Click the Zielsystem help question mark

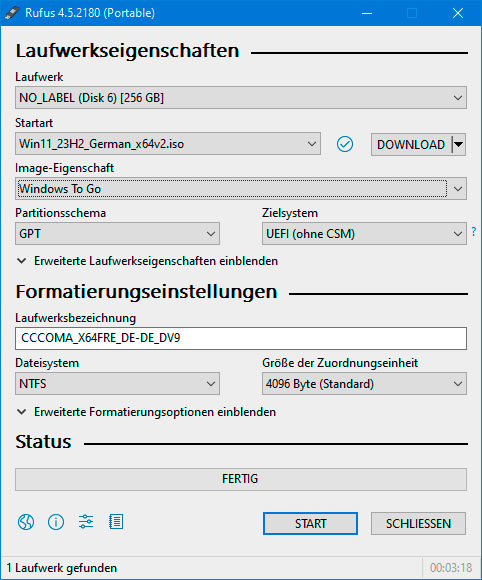[474, 232]
